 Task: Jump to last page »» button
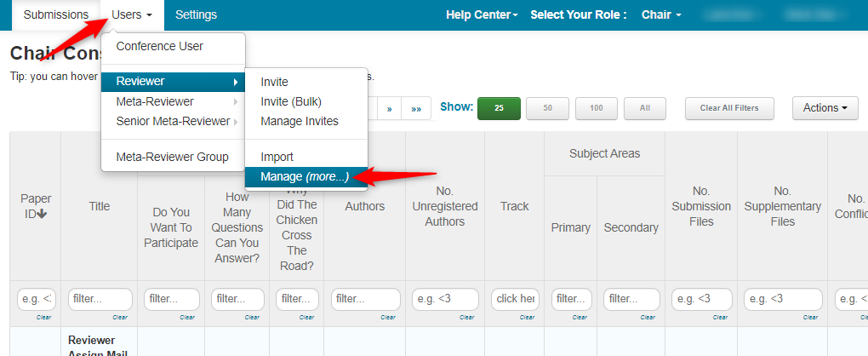(x=416, y=108)
